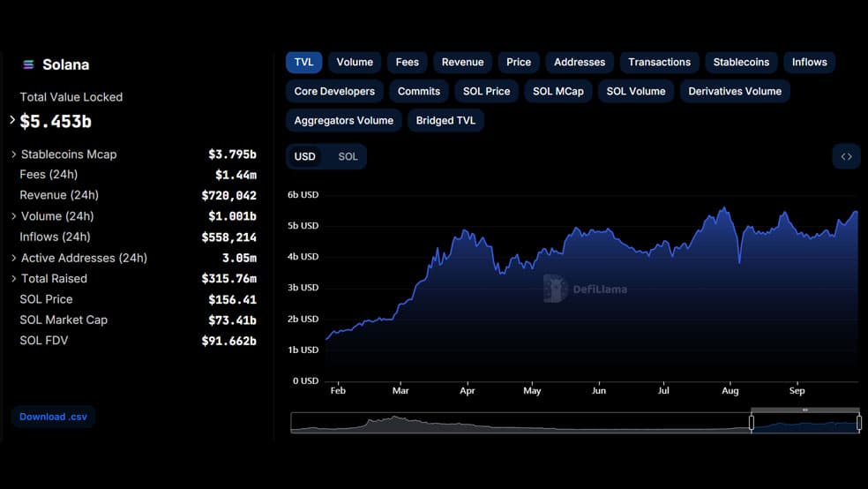Enable the Aggregators Volume metric

pos(344,121)
